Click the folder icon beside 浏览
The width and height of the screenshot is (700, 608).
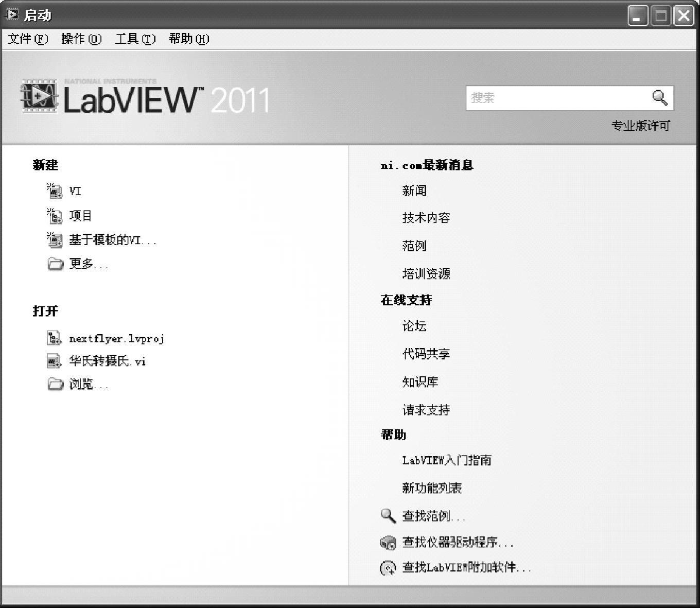pyautogui.click(x=55, y=384)
